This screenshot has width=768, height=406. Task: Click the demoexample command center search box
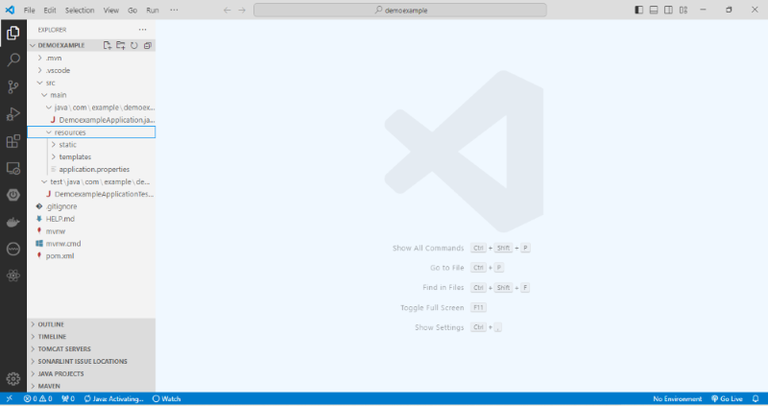pos(400,10)
